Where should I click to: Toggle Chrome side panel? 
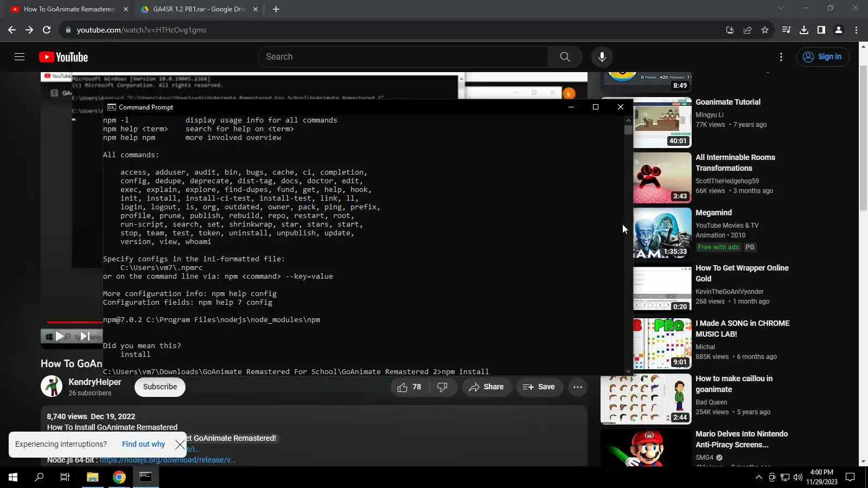click(x=821, y=30)
